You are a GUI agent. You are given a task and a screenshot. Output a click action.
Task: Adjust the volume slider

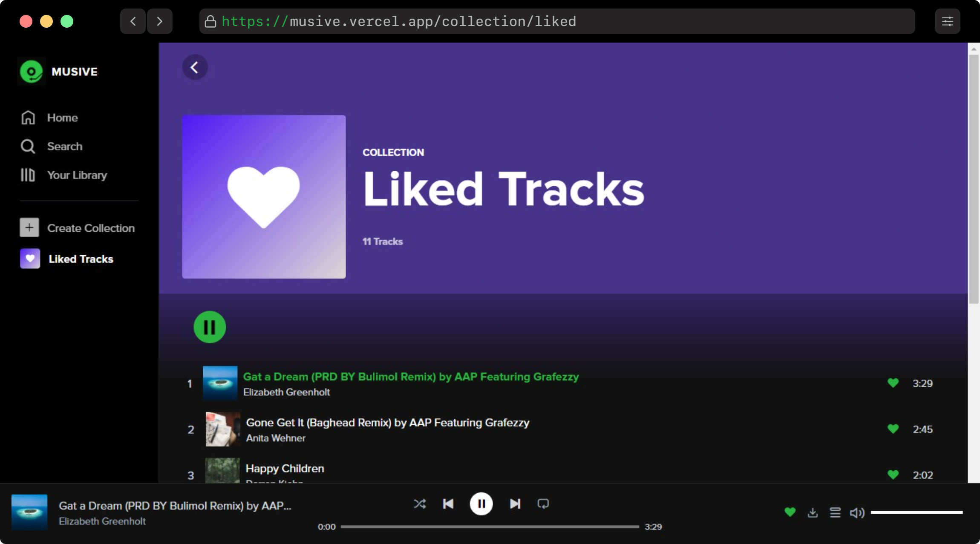click(x=916, y=512)
